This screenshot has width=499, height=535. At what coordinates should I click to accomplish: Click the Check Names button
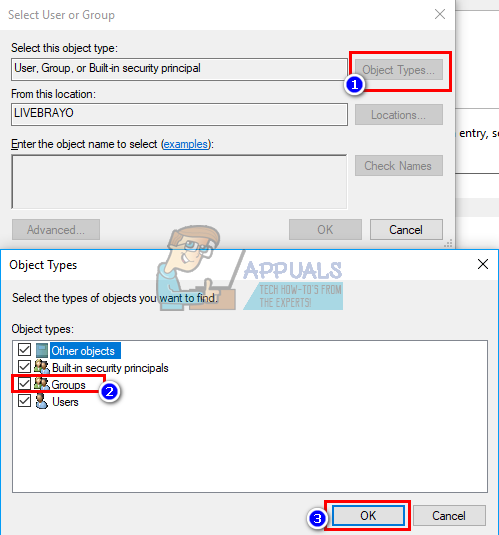point(399,165)
